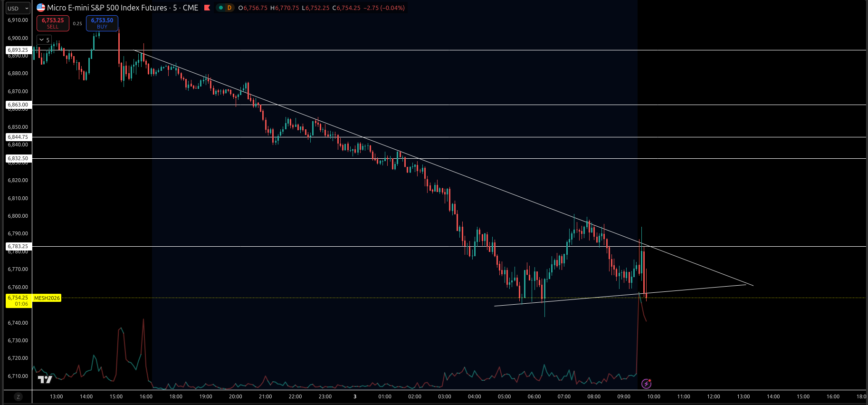Viewport: 868px width, 405px height.
Task: Click the 6,740.00 price scale label
Action: (x=18, y=323)
